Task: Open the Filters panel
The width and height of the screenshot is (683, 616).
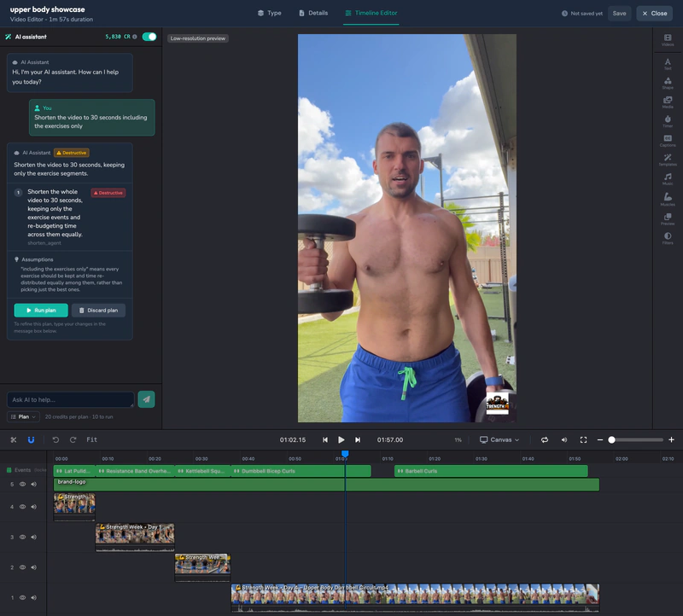Action: coord(668,238)
